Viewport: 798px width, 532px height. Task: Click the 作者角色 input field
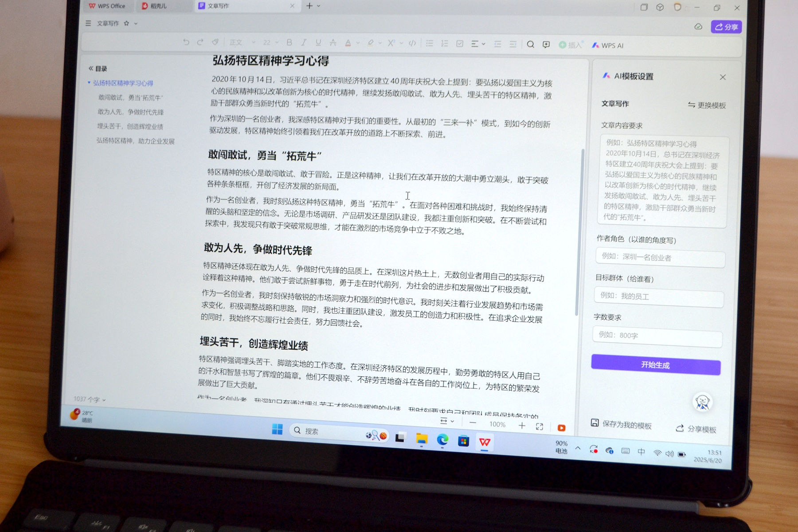pos(660,258)
